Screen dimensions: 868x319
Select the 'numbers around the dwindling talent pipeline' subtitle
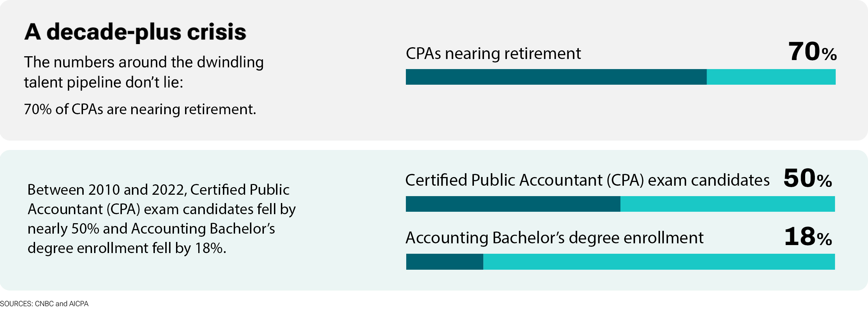pos(143,72)
